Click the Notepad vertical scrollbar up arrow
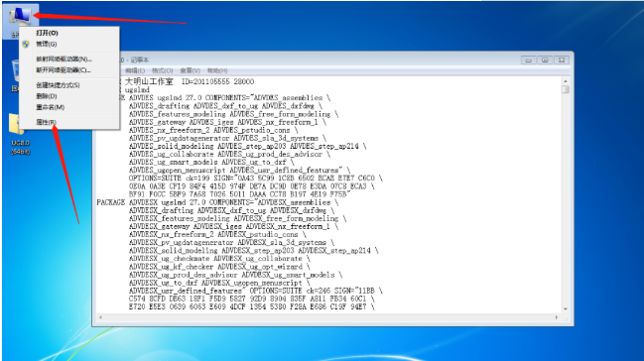Screen dimensions: 644x361 566,81
